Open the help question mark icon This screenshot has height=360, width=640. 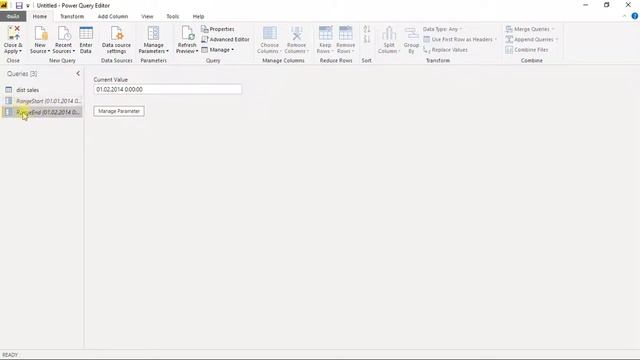(x=635, y=16)
